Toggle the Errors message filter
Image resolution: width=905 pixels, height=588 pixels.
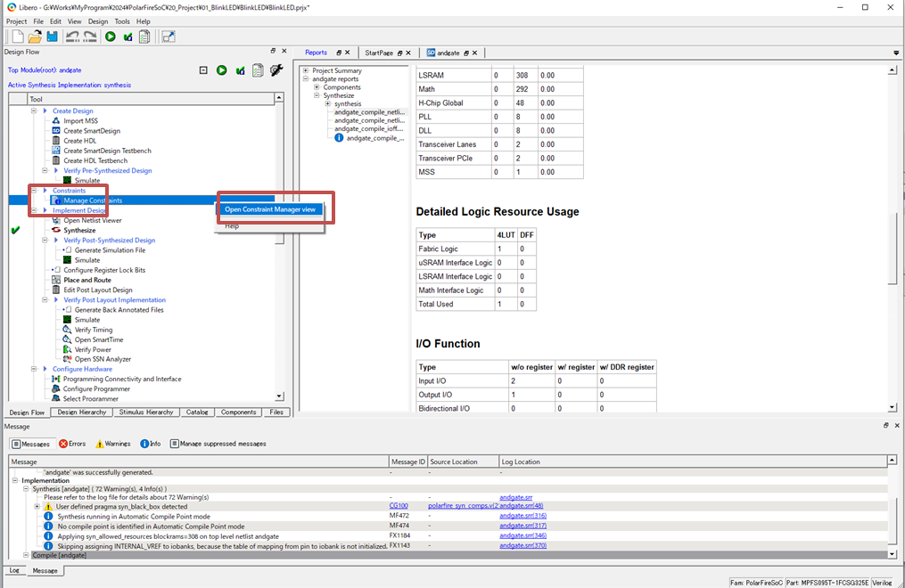pyautogui.click(x=70, y=443)
